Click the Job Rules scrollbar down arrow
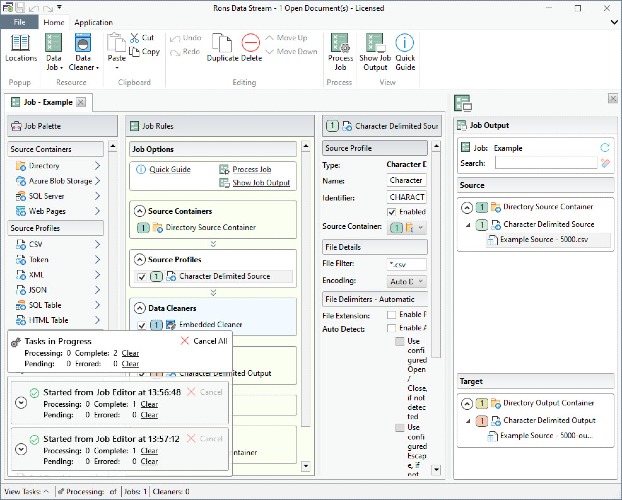622x500 pixels. (306, 465)
